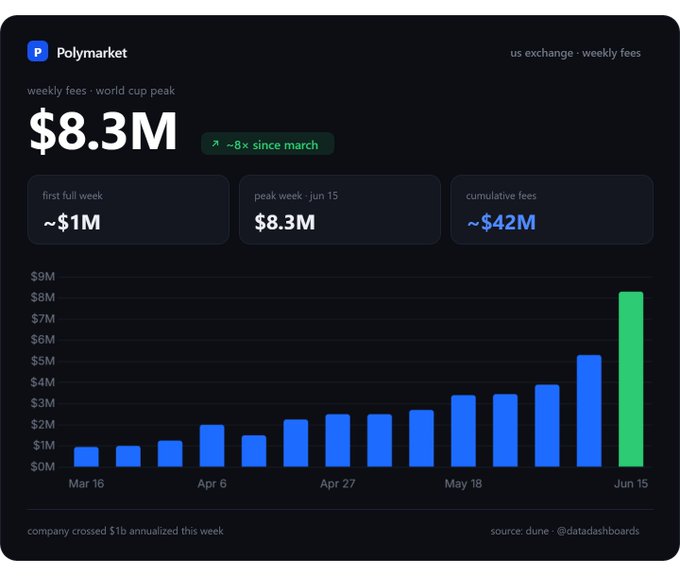
Task: Select the Apr 27 bar in chart
Action: click(338, 441)
